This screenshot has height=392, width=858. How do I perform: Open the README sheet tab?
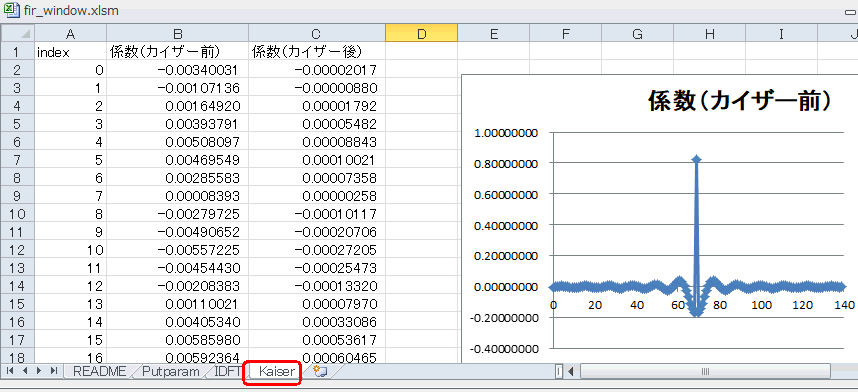tap(100, 371)
